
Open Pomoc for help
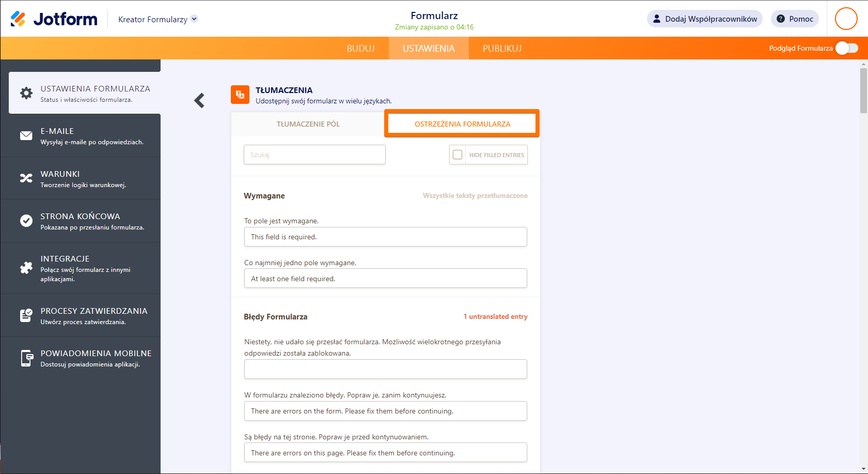coord(795,18)
